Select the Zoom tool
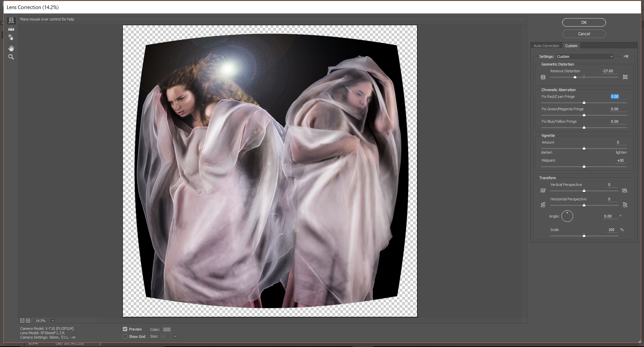644x347 pixels. coord(11,57)
